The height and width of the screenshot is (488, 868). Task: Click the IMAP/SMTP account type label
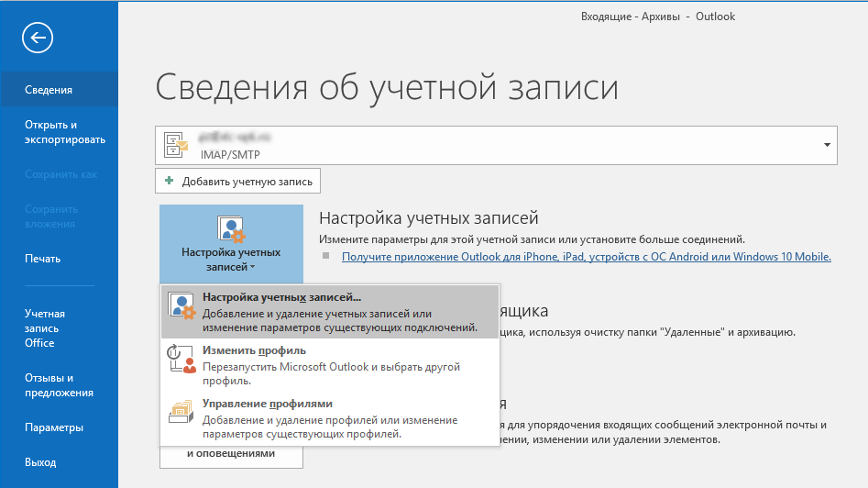pos(230,154)
